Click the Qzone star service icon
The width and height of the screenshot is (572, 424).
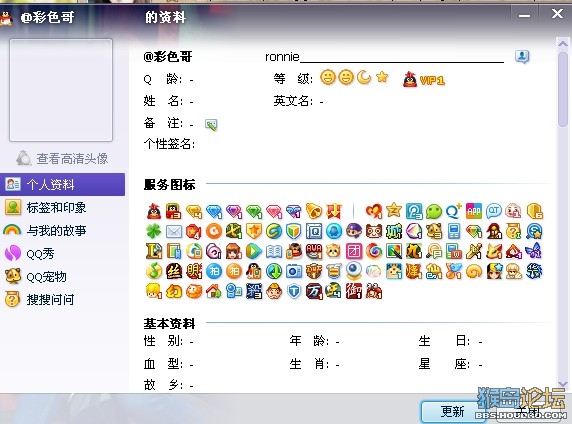pos(394,210)
